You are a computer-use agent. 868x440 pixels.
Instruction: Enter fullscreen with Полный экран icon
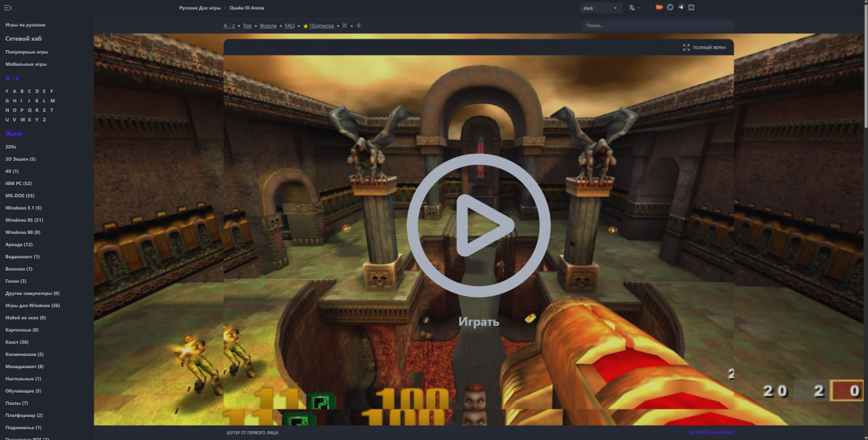[x=686, y=47]
